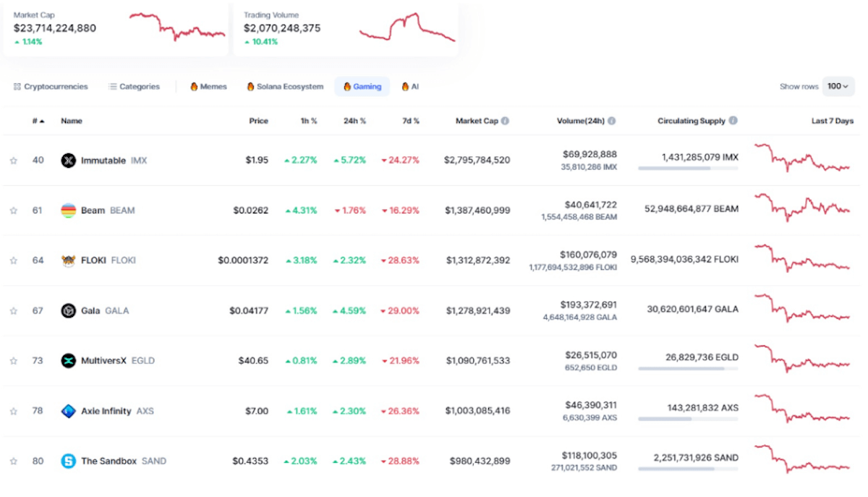Click the Cryptocurrencies grid icon
Image resolution: width=868 pixels, height=497 pixels.
coord(17,87)
